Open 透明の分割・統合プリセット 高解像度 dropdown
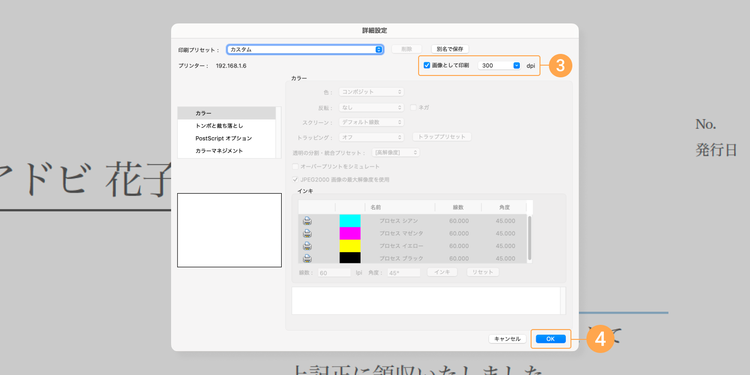Image resolution: width=750 pixels, height=375 pixels. point(396,153)
